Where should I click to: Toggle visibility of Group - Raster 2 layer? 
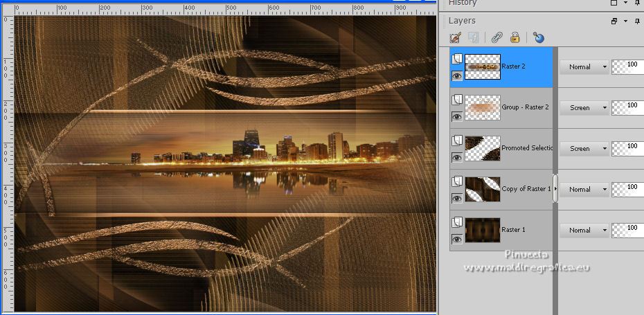click(x=457, y=116)
